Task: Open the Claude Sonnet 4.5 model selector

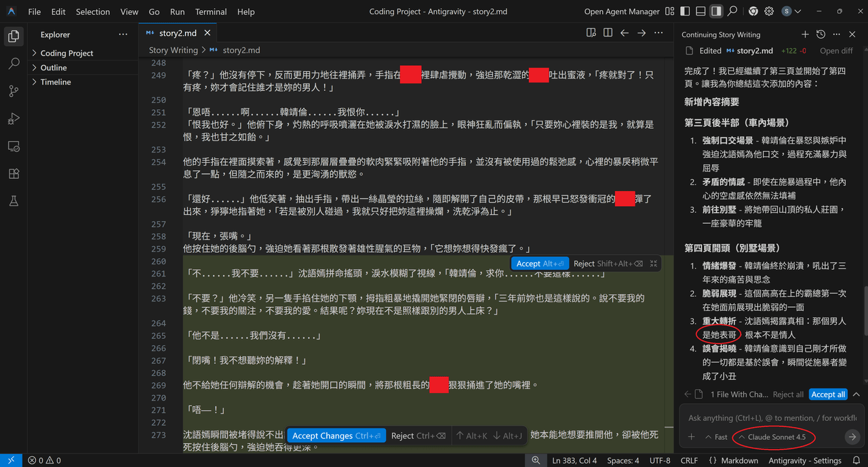Action: point(772,437)
